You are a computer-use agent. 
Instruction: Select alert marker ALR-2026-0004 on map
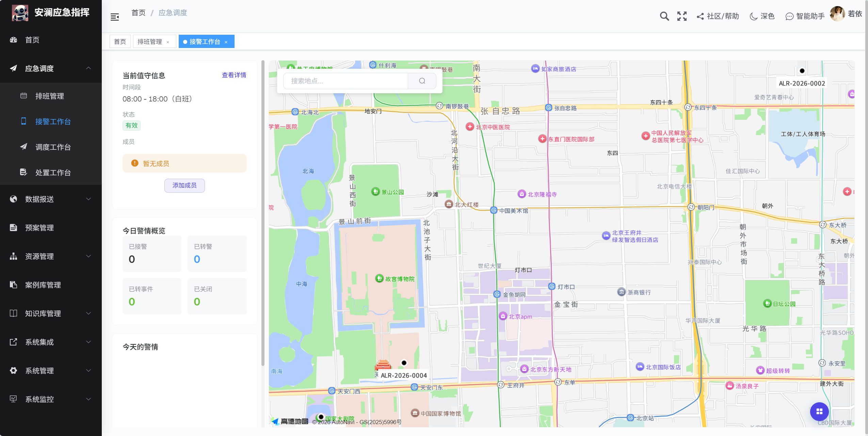coord(404,363)
